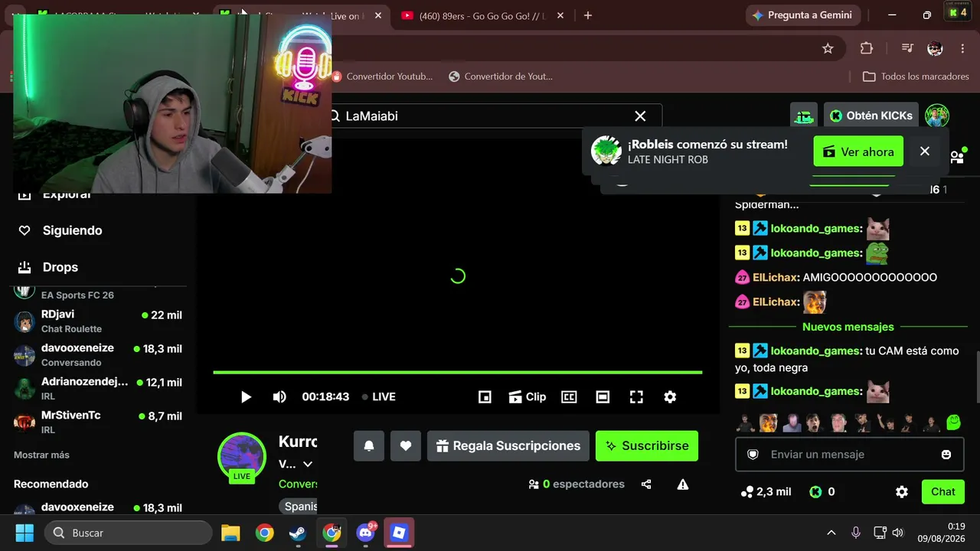This screenshot has height=551, width=980.
Task: Enter fullscreen on the video player
Action: (x=636, y=396)
